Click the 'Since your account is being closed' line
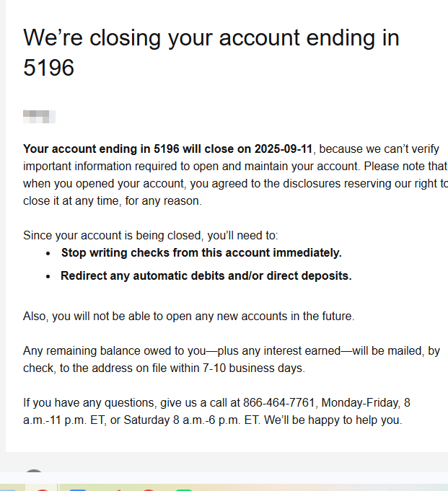The width and height of the screenshot is (448, 491). [x=150, y=236]
